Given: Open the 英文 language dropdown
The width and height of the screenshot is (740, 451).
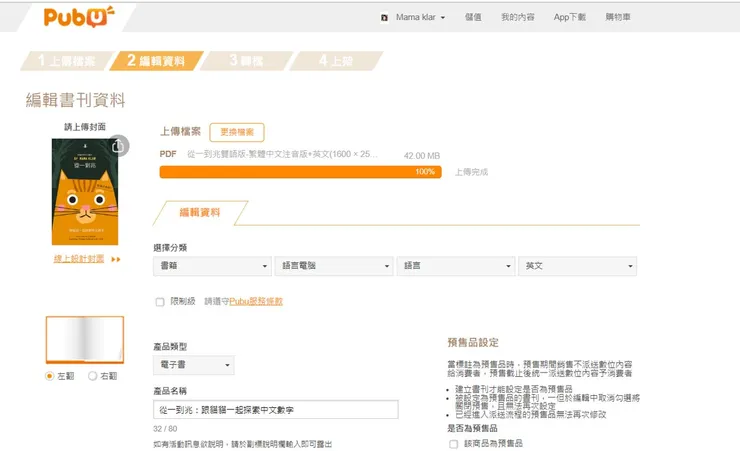Looking at the screenshot, I should coord(578,266).
